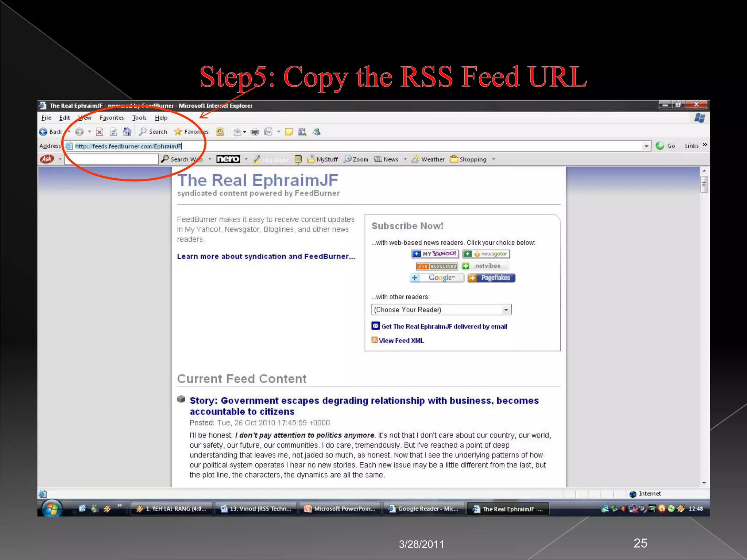Open the Favorites menu

coord(112,118)
